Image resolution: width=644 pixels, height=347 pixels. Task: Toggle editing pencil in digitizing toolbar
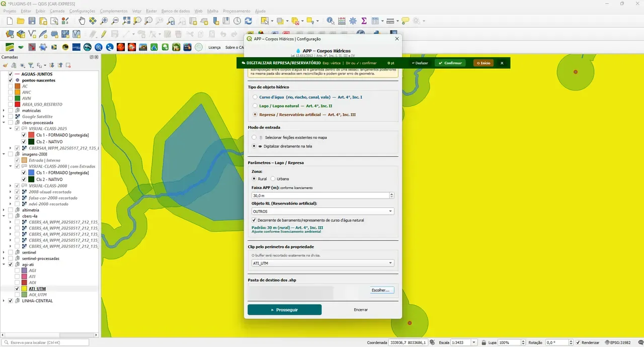point(104,34)
